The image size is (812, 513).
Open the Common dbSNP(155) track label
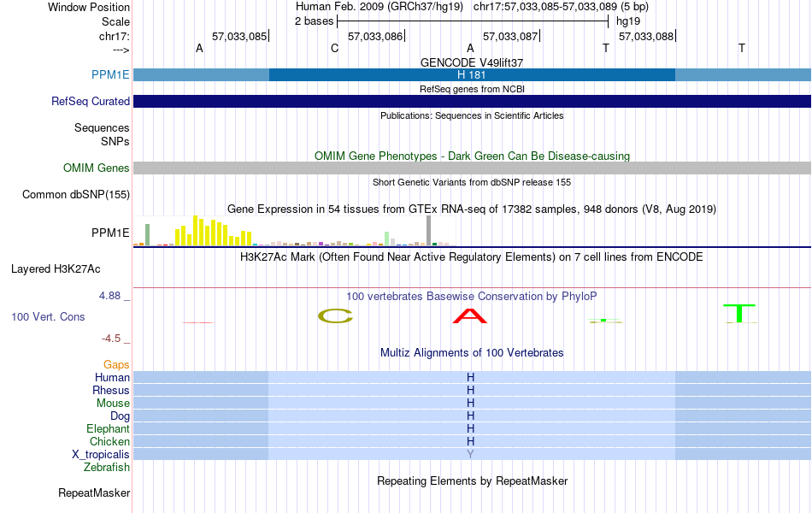coord(76,194)
